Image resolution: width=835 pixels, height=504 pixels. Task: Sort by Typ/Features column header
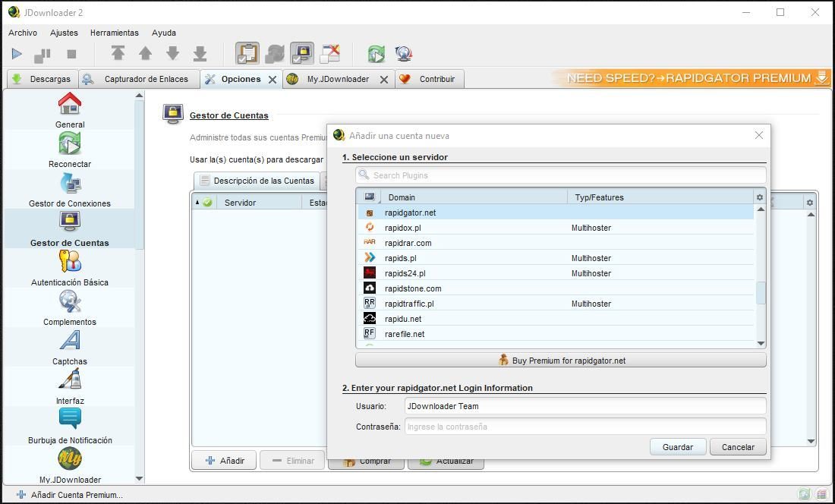661,197
